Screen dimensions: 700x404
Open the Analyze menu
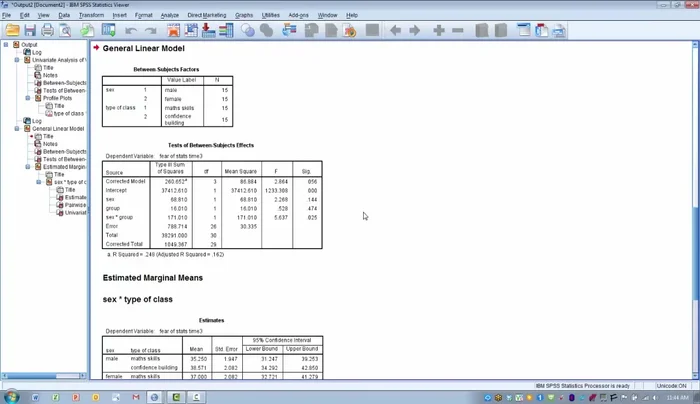170,15
